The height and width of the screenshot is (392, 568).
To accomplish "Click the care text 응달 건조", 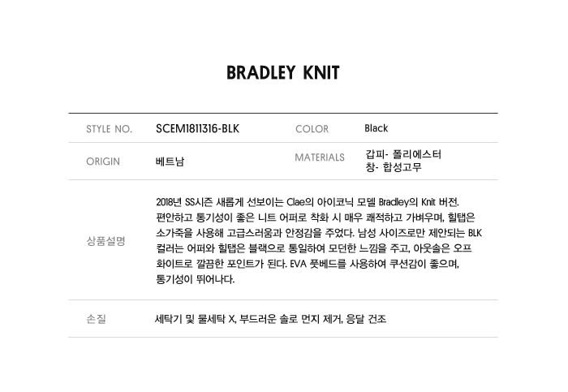I will 364,319.
